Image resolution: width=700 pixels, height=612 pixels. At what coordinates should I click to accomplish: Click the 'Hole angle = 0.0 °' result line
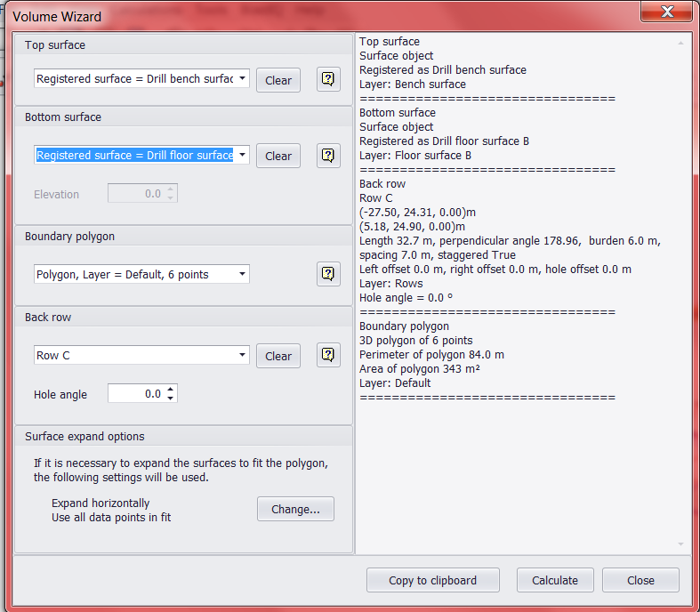point(406,298)
